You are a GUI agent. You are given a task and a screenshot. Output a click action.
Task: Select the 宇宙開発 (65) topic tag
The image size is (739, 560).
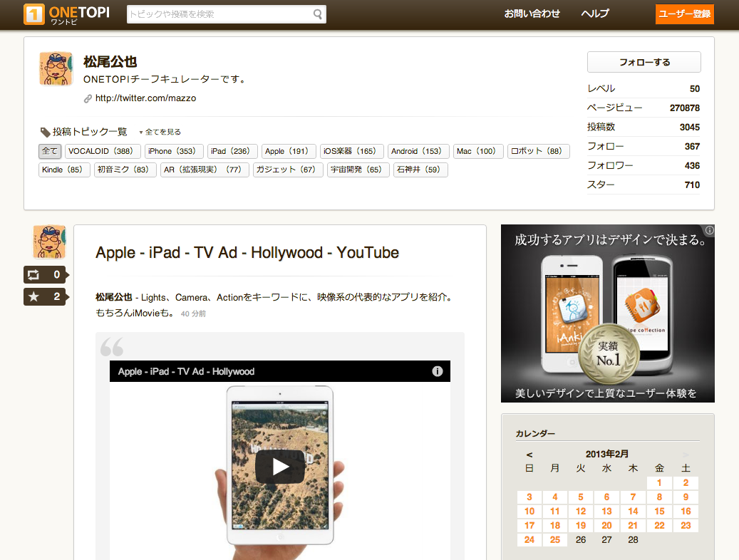[x=358, y=170]
